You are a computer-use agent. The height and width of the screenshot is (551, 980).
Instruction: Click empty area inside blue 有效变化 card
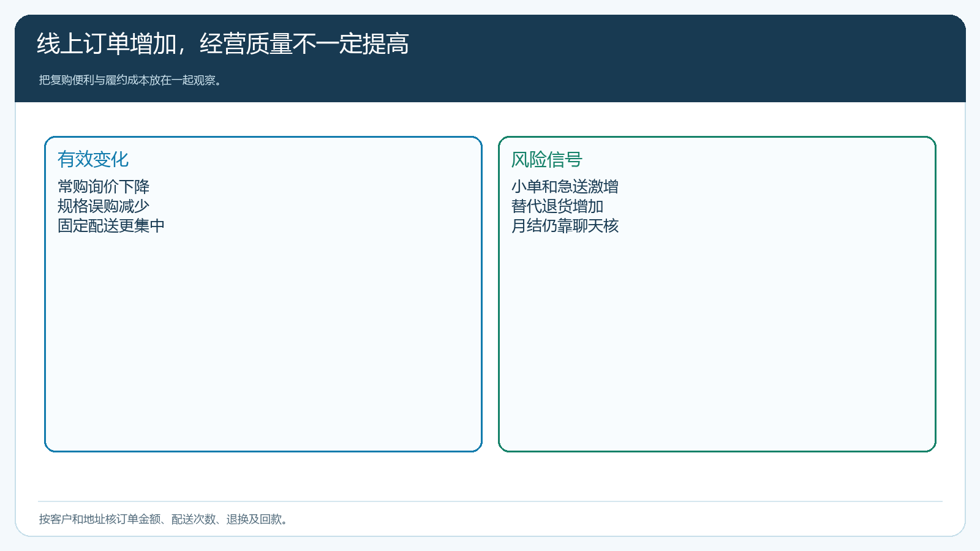pyautogui.click(x=263, y=343)
